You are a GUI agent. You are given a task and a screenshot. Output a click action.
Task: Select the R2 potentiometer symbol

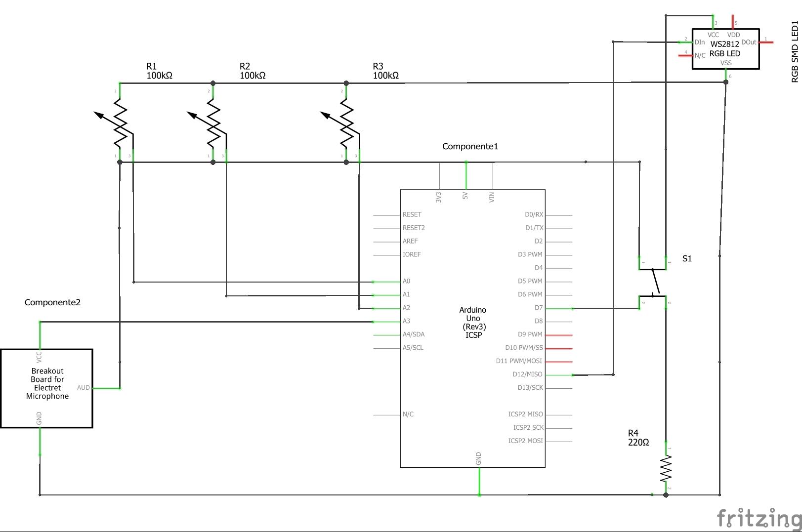210,123
